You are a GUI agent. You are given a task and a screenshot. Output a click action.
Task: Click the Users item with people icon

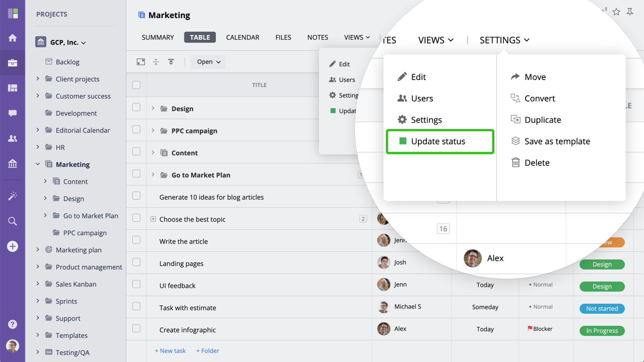(x=415, y=99)
